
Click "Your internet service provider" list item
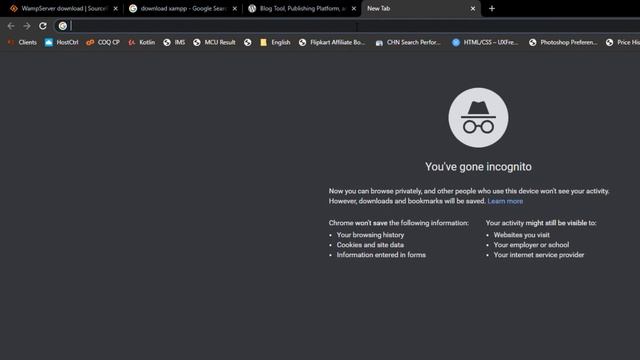[x=539, y=255]
